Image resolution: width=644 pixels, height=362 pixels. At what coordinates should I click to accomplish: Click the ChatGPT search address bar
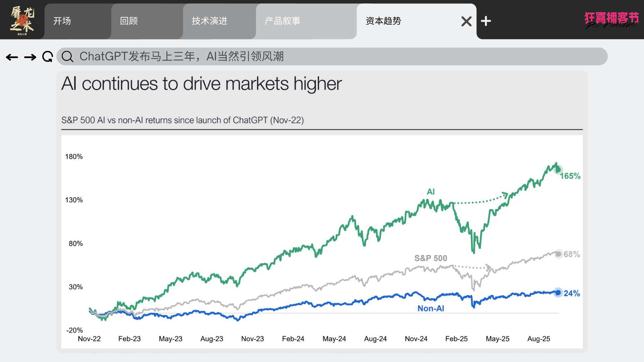pyautogui.click(x=332, y=56)
